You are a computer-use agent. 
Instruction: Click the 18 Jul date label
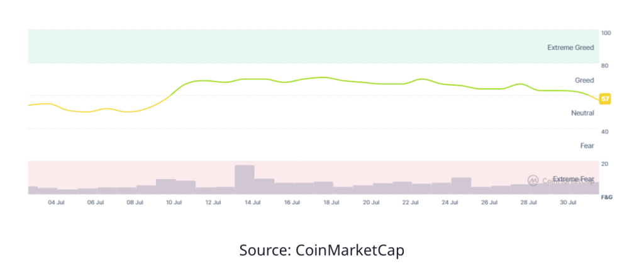click(x=331, y=202)
